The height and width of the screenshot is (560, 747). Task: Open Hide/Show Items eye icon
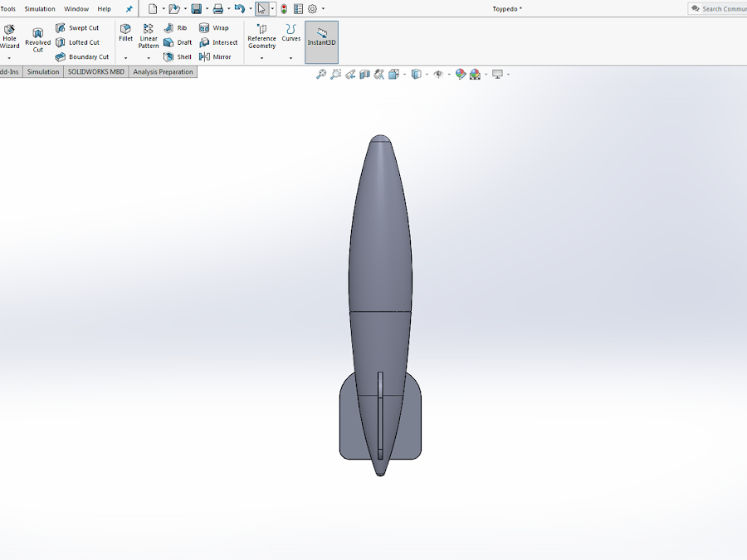(x=438, y=75)
